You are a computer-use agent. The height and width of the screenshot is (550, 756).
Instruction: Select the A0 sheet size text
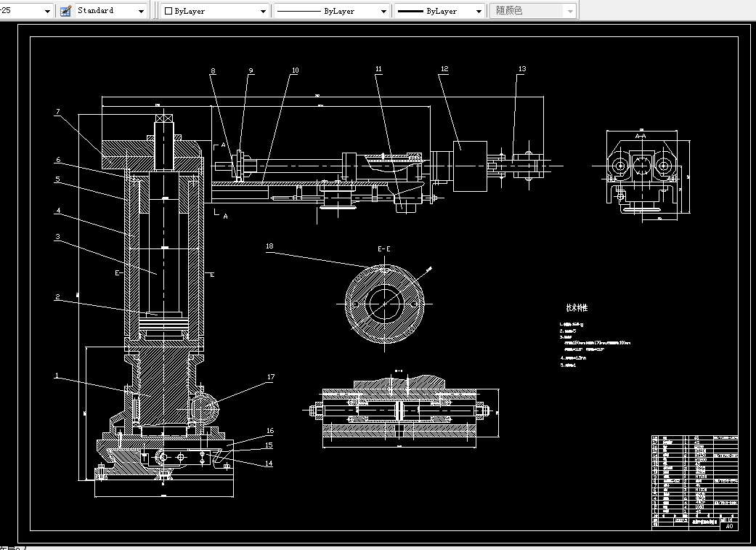pos(729,526)
